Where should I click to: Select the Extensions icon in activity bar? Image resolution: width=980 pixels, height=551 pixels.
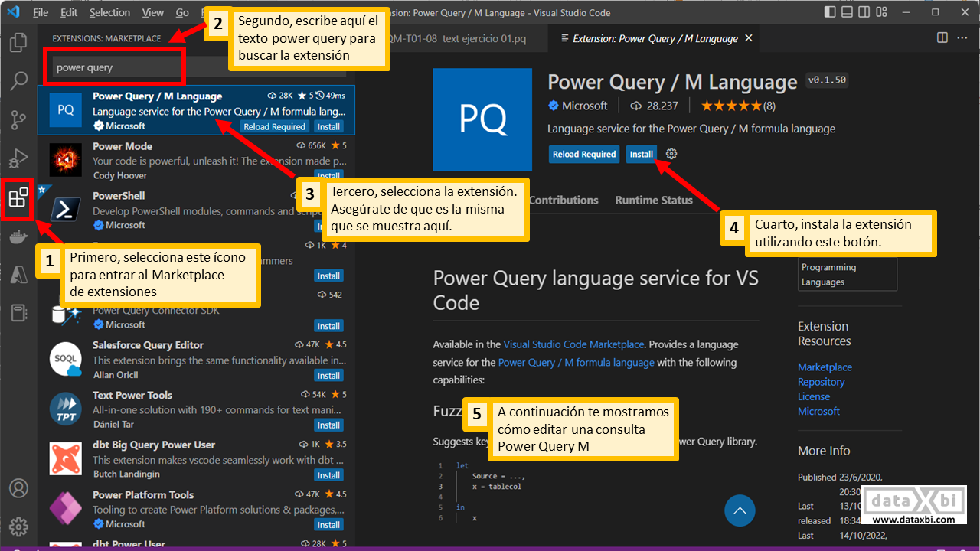pyautogui.click(x=18, y=198)
